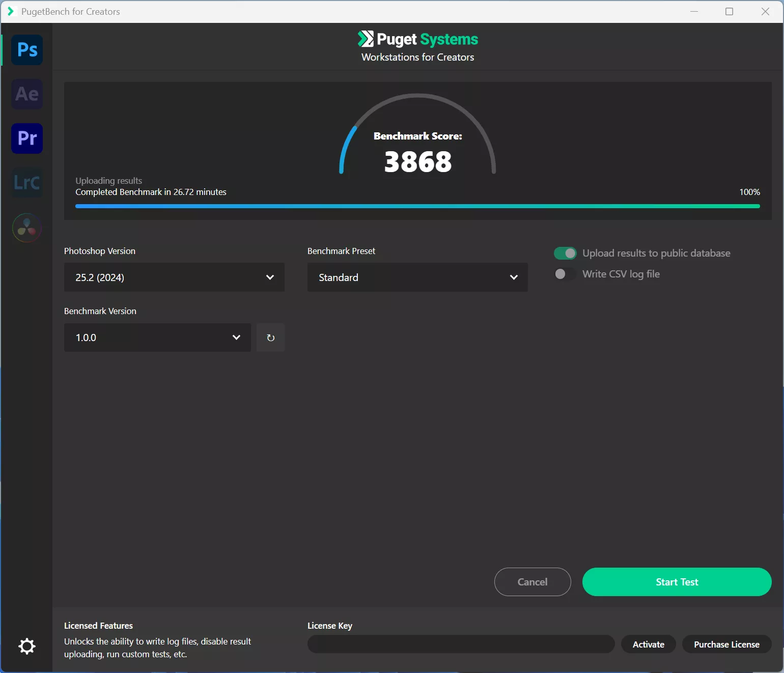Select the DaVinci Resolve benchmark icon
Screen dimensions: 784x673
coord(27,228)
